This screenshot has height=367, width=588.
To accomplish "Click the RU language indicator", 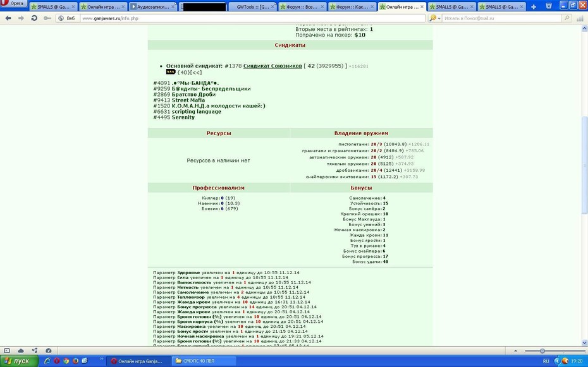I will click(546, 361).
